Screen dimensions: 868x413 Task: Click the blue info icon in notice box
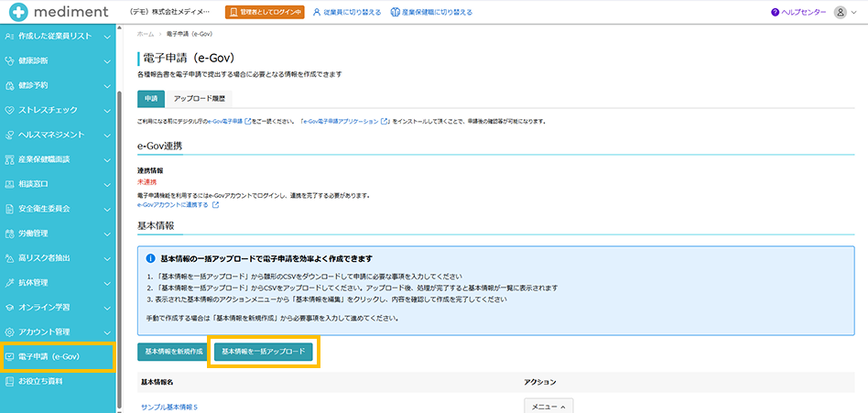(x=150, y=258)
